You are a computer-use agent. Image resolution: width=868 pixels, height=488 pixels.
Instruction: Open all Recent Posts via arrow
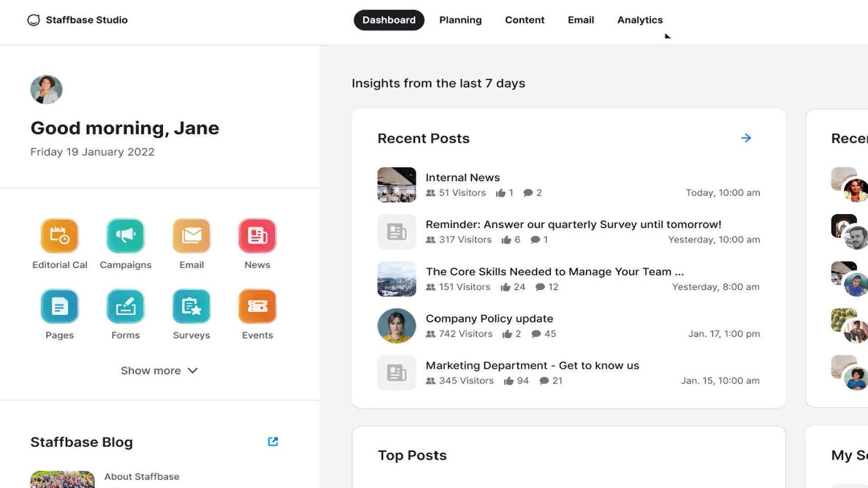746,138
